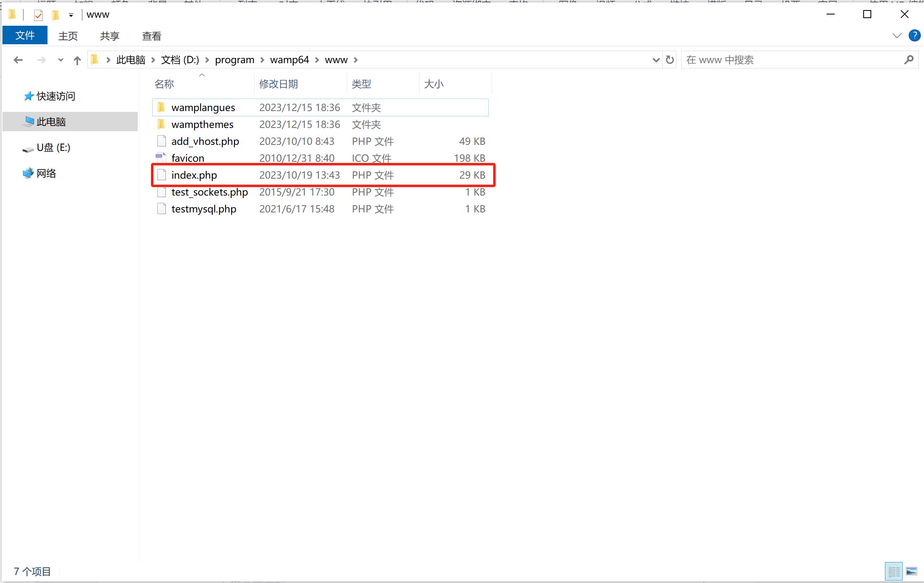Sort by the 名称 column header

pyautogui.click(x=164, y=84)
